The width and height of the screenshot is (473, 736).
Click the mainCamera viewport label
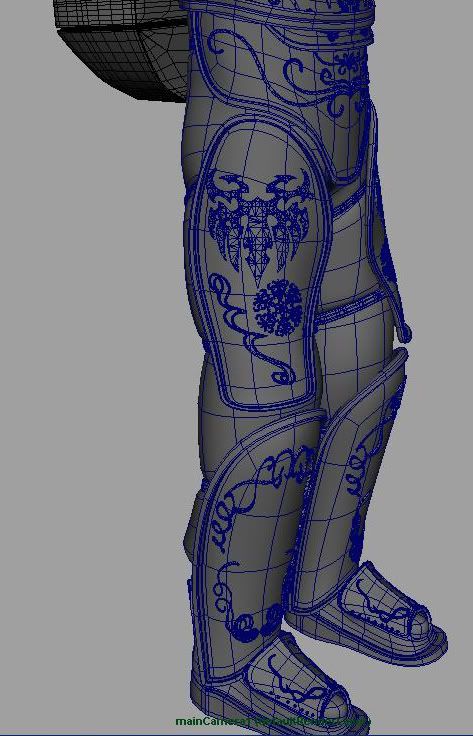(273, 721)
